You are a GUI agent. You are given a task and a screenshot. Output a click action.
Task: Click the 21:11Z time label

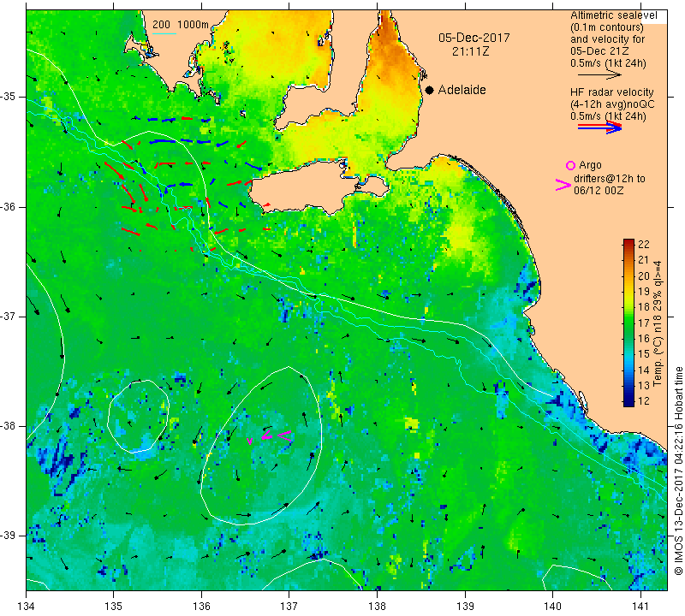(470, 51)
